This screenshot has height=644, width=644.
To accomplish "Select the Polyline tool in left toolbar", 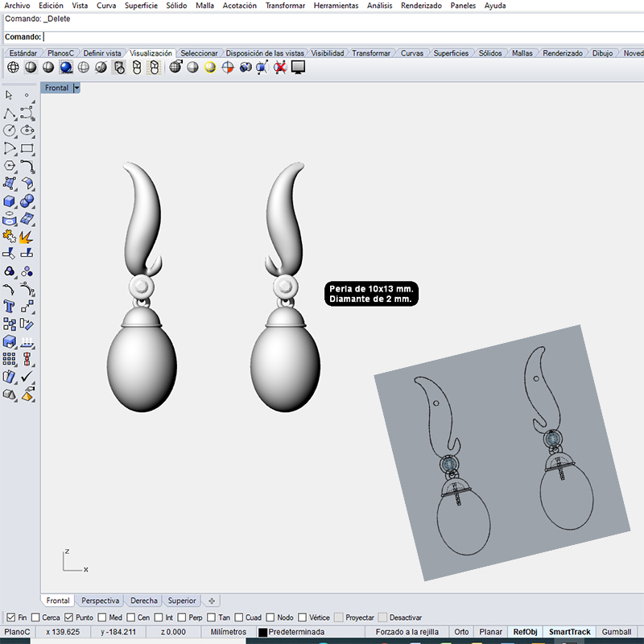I will point(10,113).
